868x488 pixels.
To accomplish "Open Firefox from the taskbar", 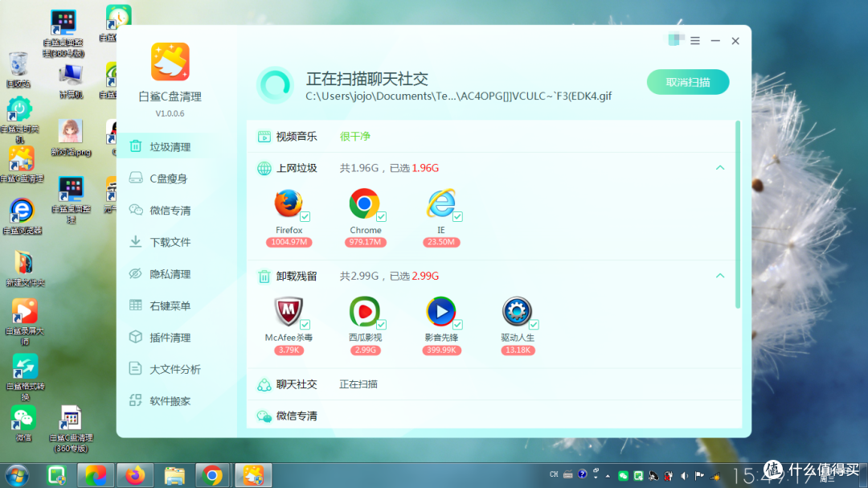I will [134, 476].
